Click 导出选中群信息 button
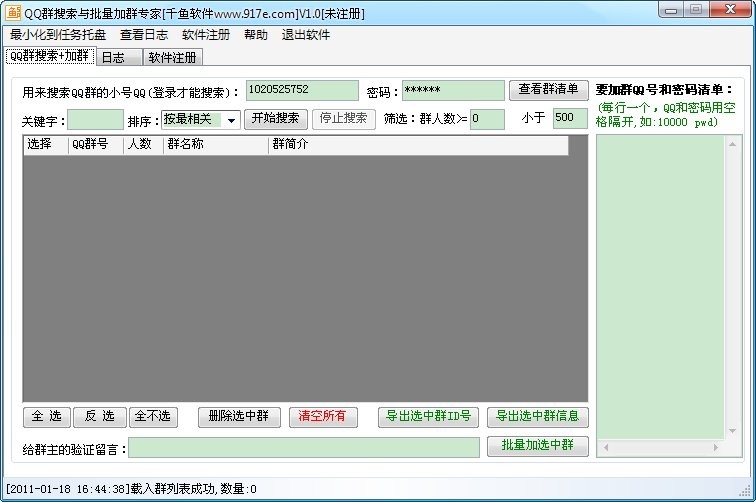Screen dimensions: 756x502 tap(538, 417)
